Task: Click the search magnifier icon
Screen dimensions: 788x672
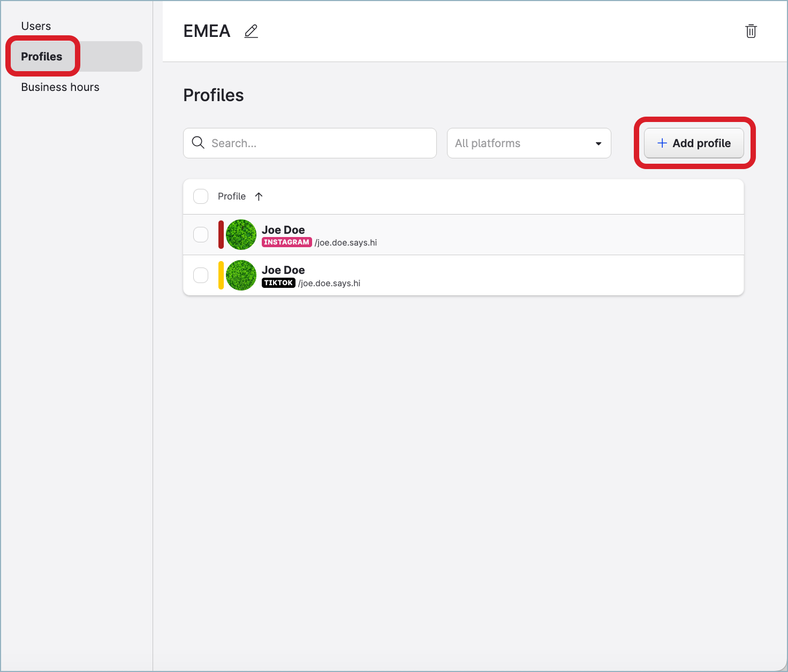Action: tap(198, 143)
